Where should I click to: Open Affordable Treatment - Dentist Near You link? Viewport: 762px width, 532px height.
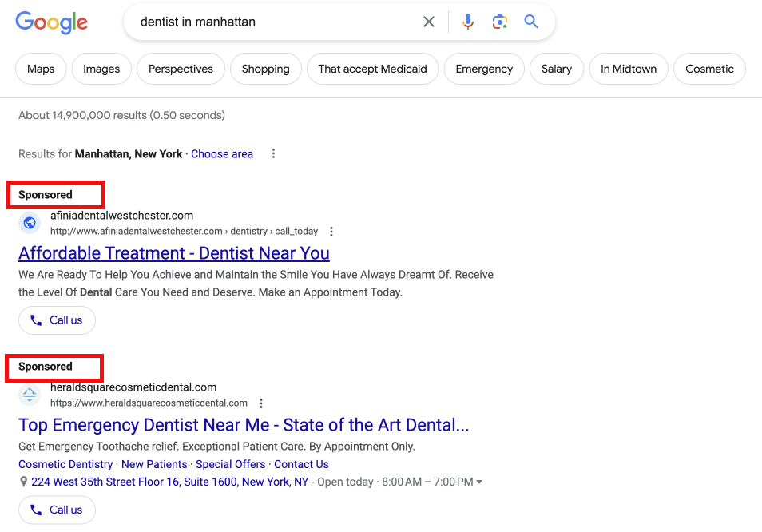click(174, 253)
